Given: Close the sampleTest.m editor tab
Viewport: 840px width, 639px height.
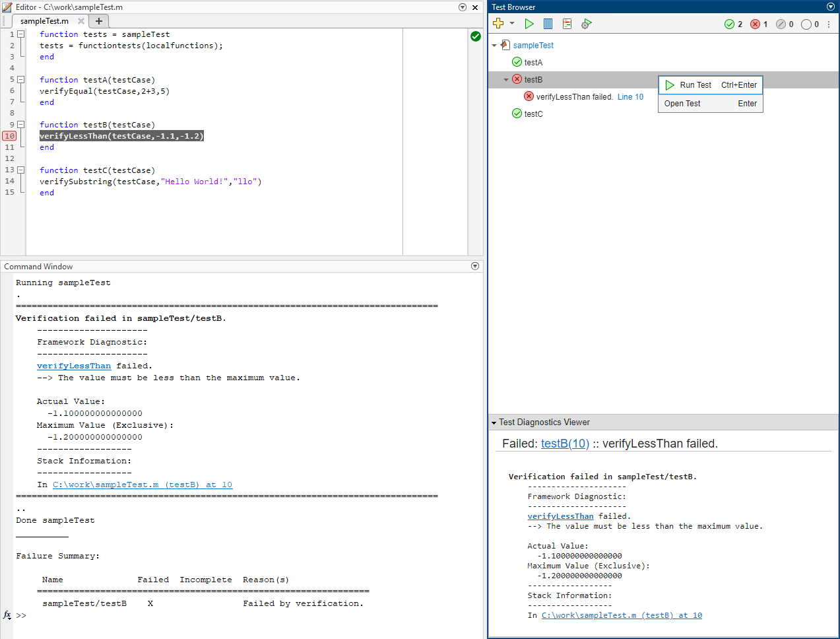Looking at the screenshot, I should tap(81, 21).
